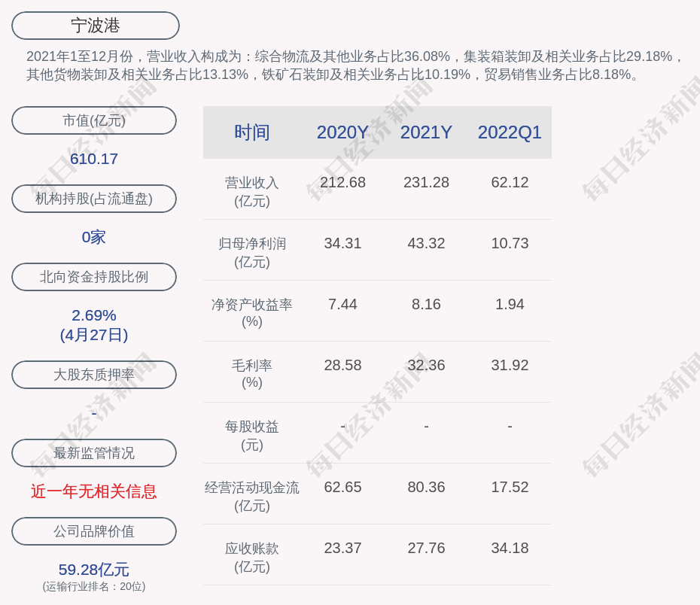Select the 2020Y column header

(x=342, y=132)
